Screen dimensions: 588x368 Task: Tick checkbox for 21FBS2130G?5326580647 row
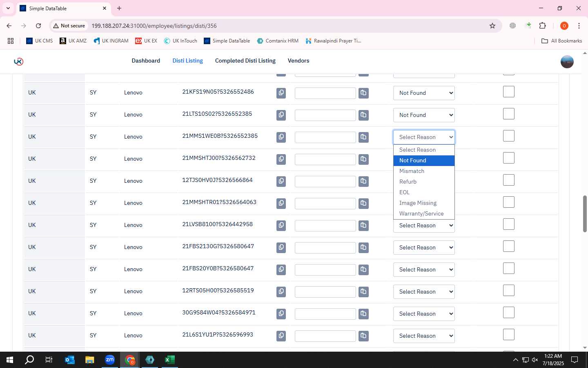509,246
